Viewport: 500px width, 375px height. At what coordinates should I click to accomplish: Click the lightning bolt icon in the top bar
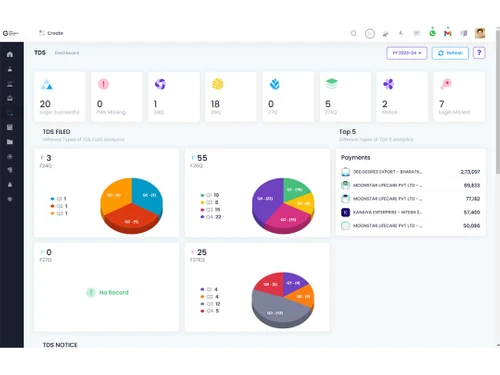tap(401, 33)
